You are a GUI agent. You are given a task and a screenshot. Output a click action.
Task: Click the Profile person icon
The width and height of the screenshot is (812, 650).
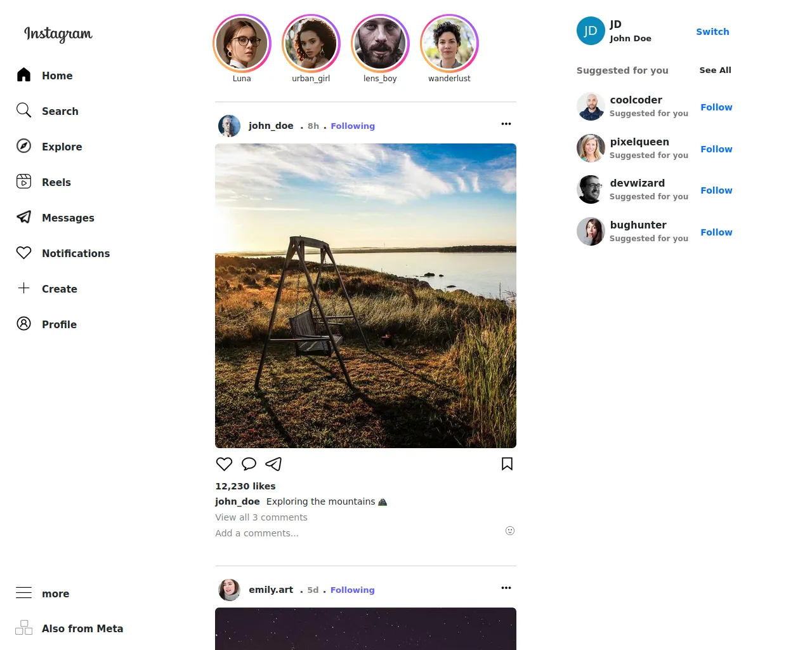(x=23, y=324)
